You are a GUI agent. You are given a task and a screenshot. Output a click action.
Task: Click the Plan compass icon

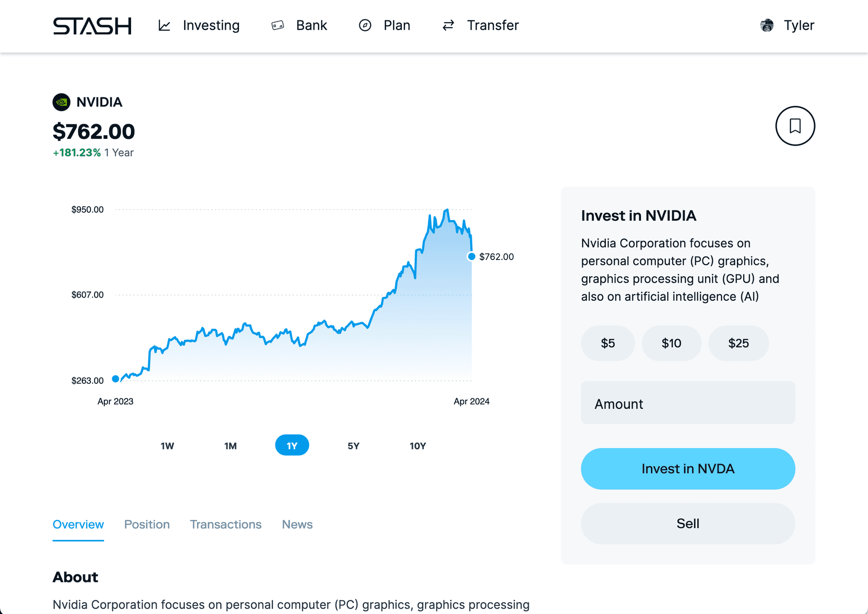[365, 25]
